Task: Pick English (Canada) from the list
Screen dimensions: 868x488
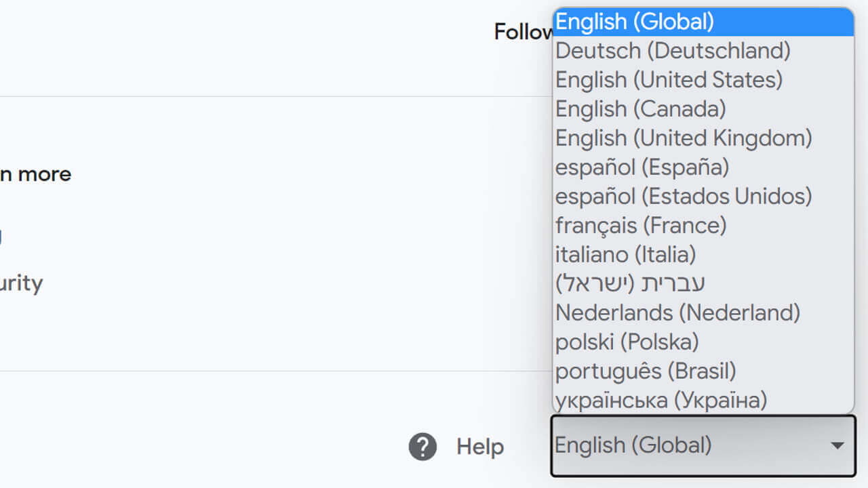Action: tap(641, 109)
